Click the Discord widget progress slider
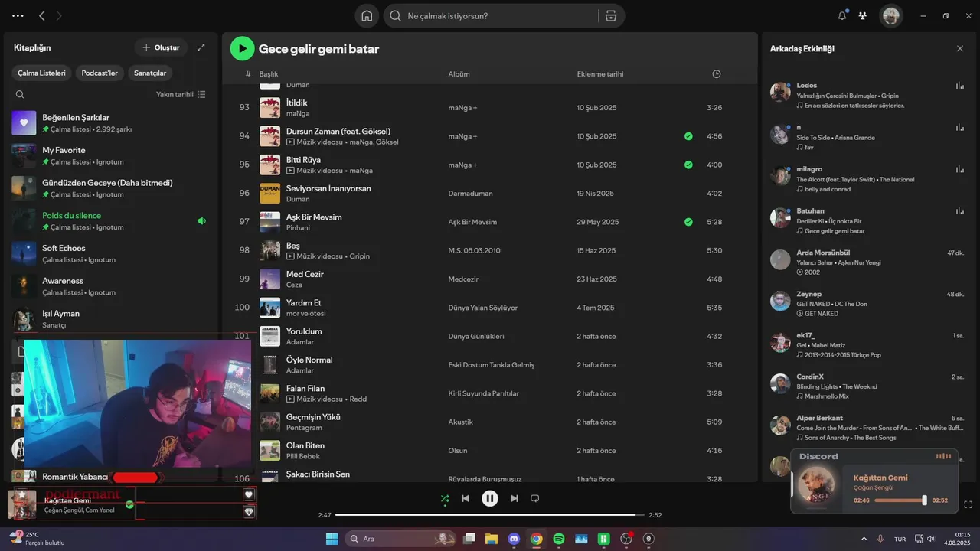Image resolution: width=980 pixels, height=551 pixels. click(901, 500)
